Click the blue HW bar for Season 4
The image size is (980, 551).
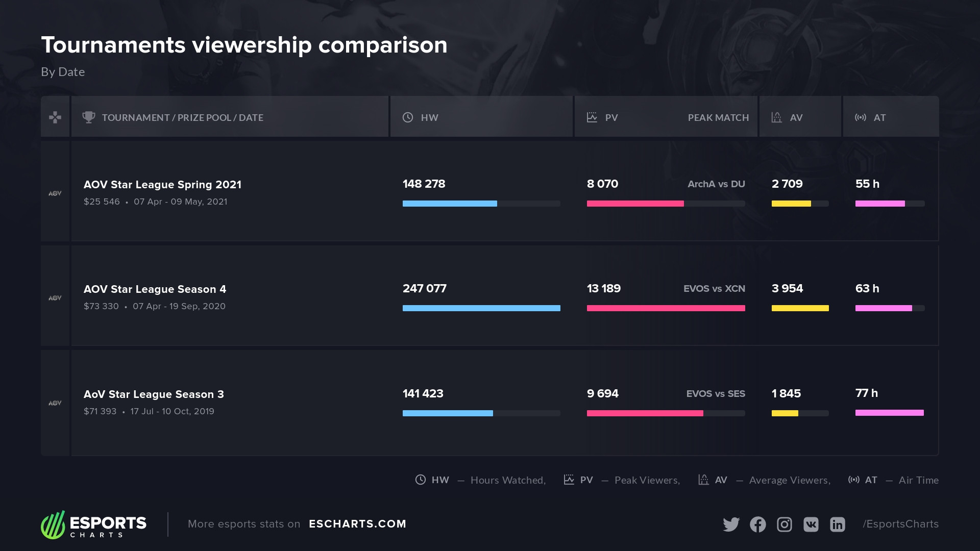pyautogui.click(x=481, y=308)
